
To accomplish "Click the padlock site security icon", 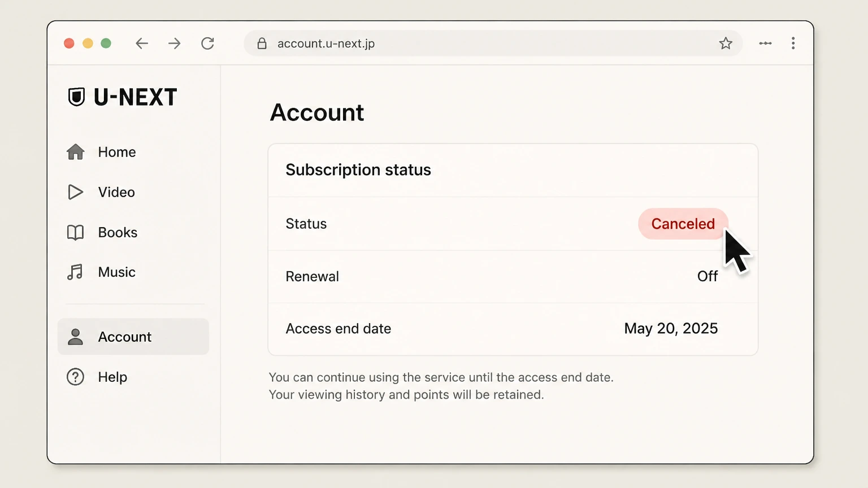I will [262, 43].
